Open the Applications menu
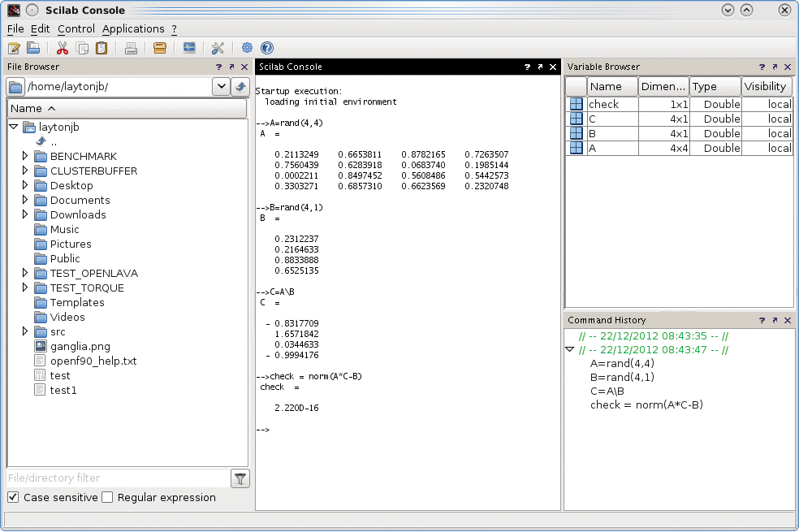 click(x=133, y=28)
